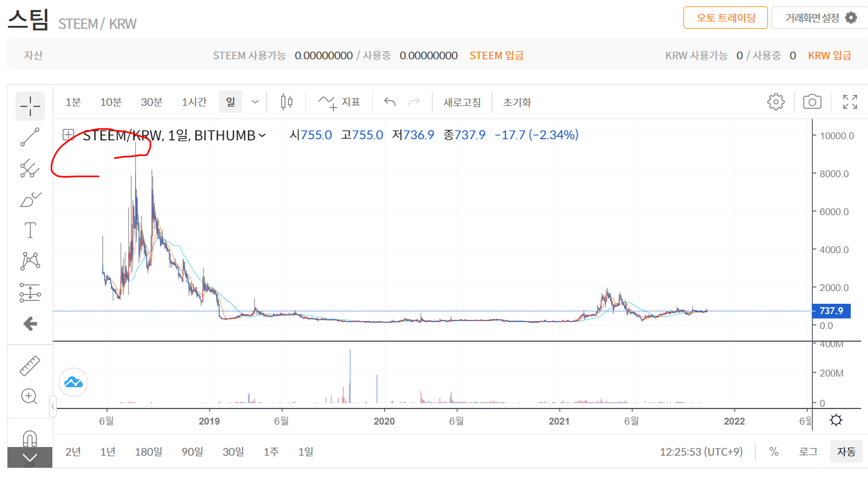Switch to the 30분 interval
The height and width of the screenshot is (485, 868).
tap(152, 102)
